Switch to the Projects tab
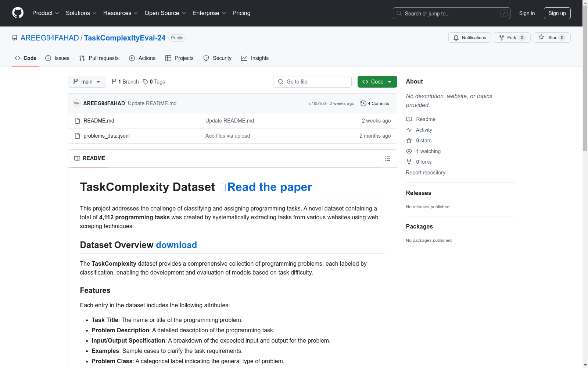 pyautogui.click(x=179, y=58)
